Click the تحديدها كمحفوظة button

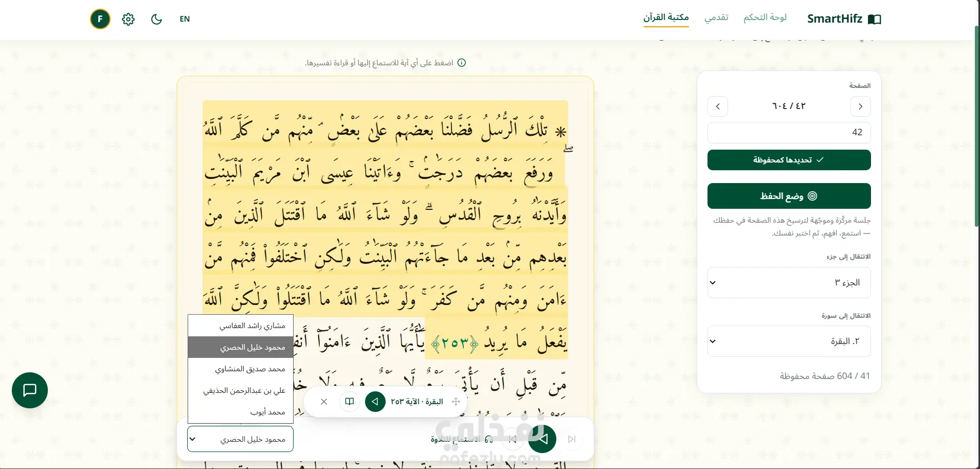click(x=789, y=160)
